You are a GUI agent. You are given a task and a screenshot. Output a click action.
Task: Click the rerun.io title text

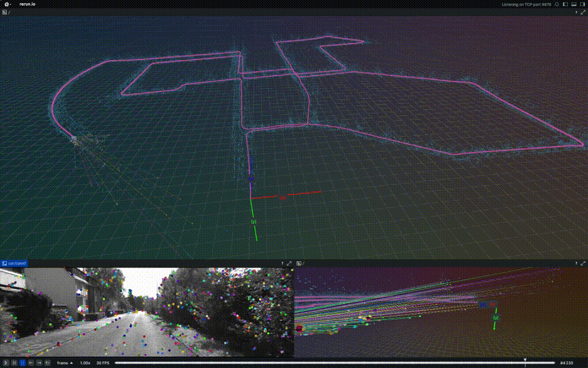pos(27,4)
